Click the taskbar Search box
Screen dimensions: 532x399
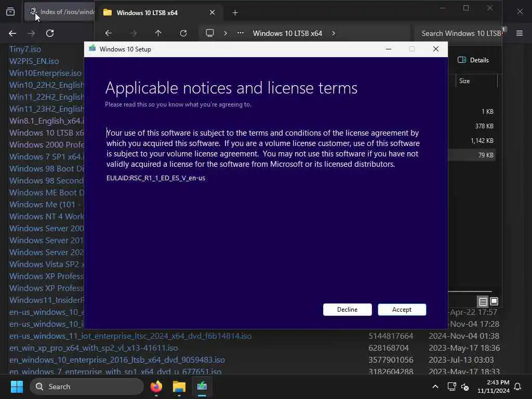pyautogui.click(x=87, y=387)
